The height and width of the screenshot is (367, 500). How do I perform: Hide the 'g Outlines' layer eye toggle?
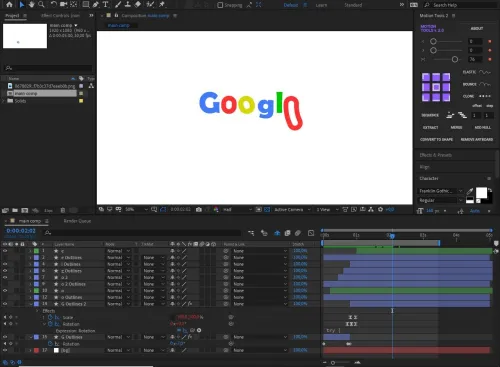[x=5, y=271]
